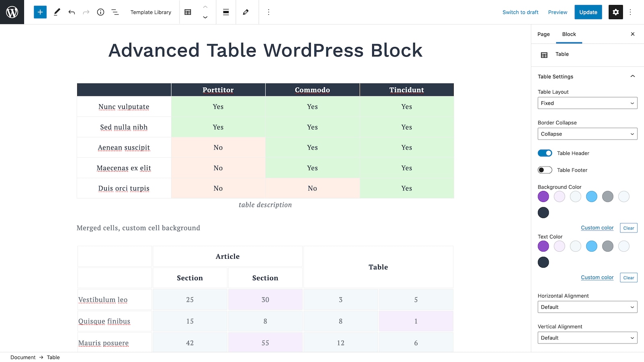The height and width of the screenshot is (362, 644).
Task: Enable the Table Footer toggle
Action: 545,170
